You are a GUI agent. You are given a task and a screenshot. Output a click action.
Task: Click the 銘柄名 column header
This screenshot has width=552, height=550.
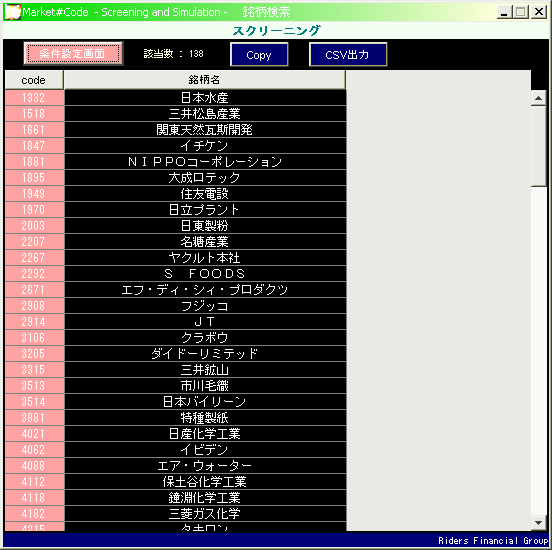(x=205, y=80)
